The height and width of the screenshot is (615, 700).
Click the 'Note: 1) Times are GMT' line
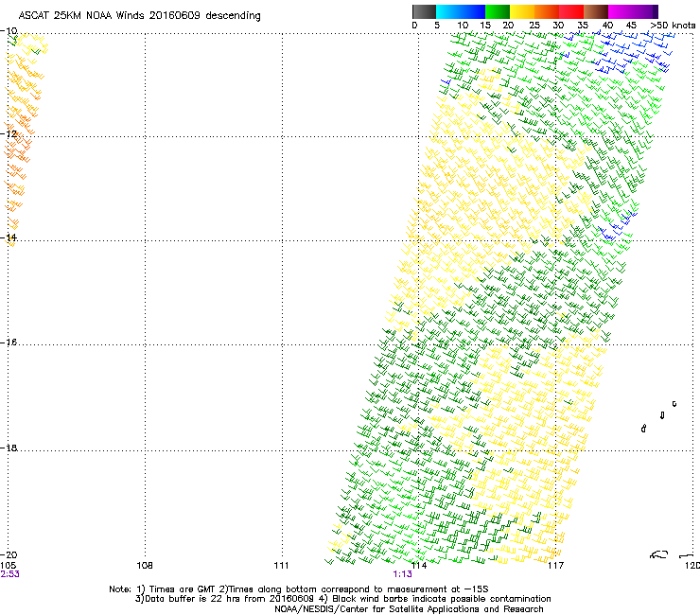click(299, 589)
